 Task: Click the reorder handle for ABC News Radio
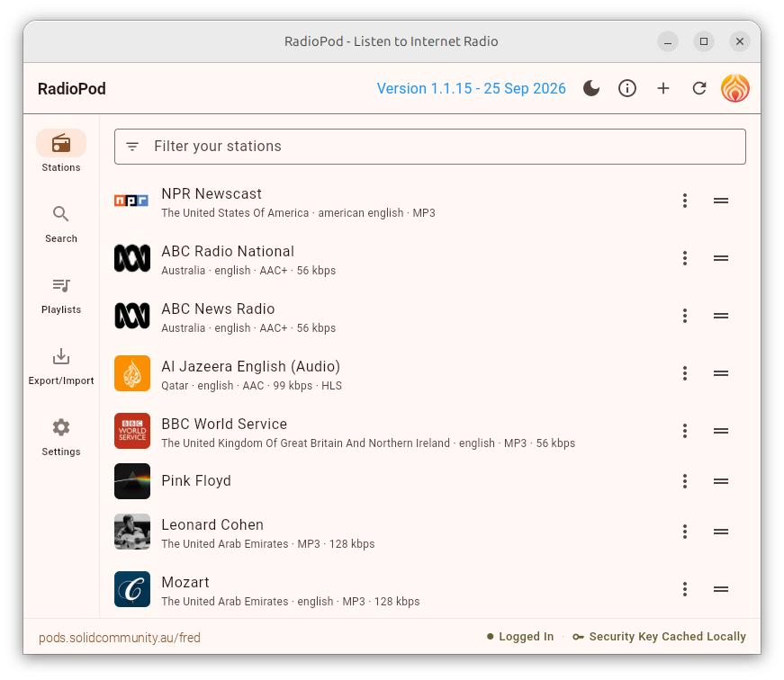click(x=720, y=316)
